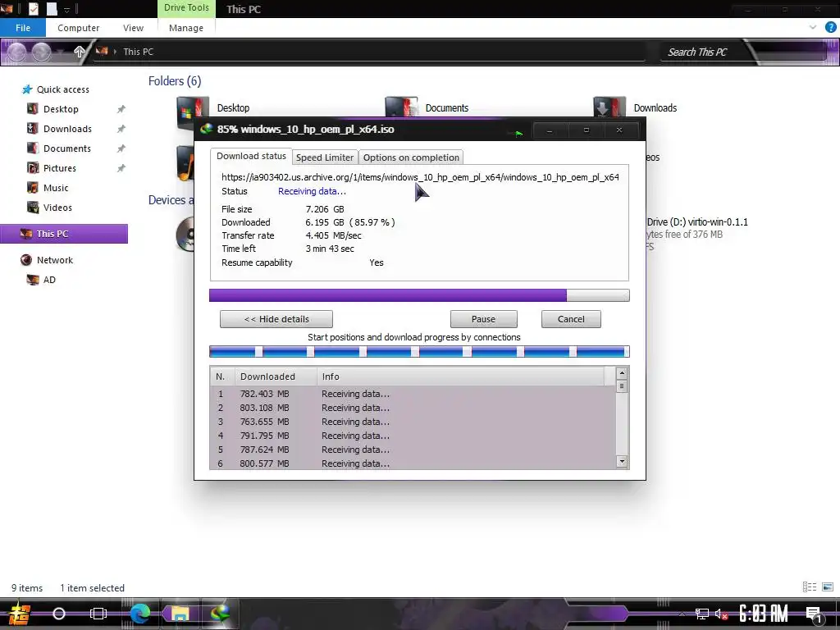Switch to the Speed Limiter tab
This screenshot has width=840, height=630.
point(325,157)
